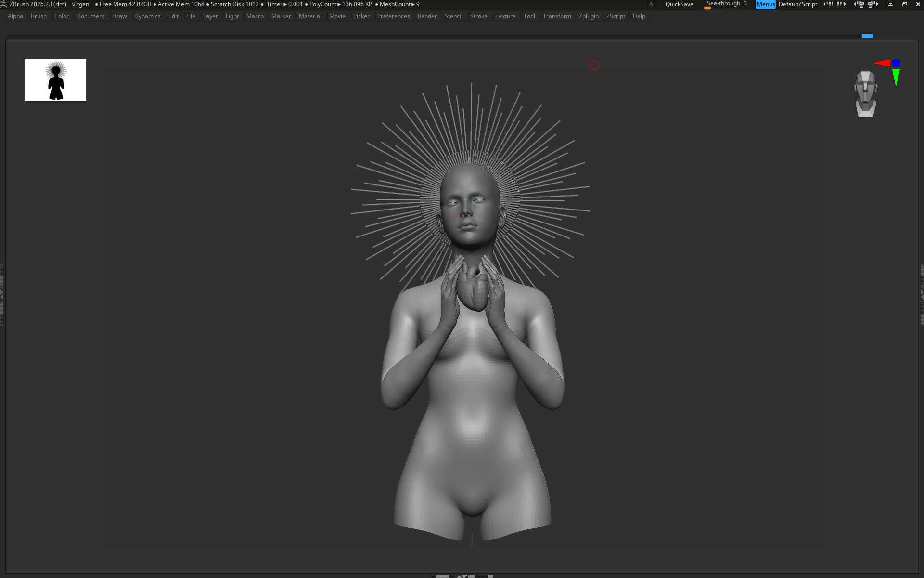Open the File menu

pyautogui.click(x=191, y=16)
